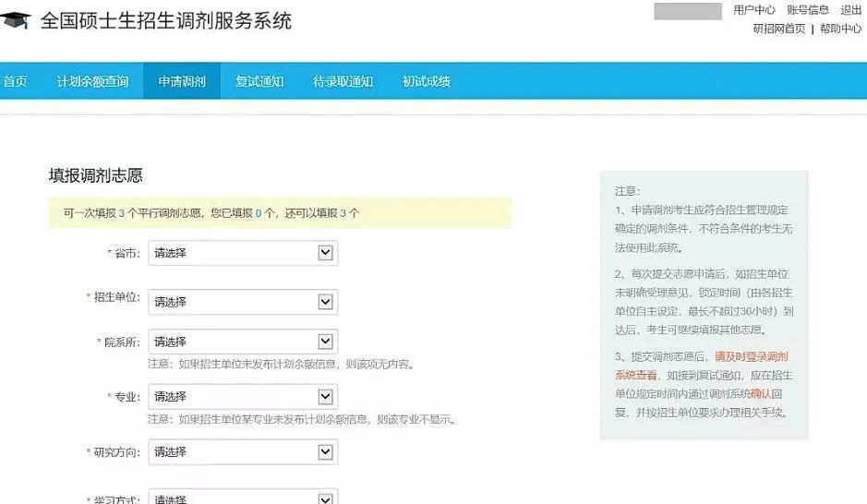
Task: Open 用户中心 link
Action: pyautogui.click(x=754, y=10)
